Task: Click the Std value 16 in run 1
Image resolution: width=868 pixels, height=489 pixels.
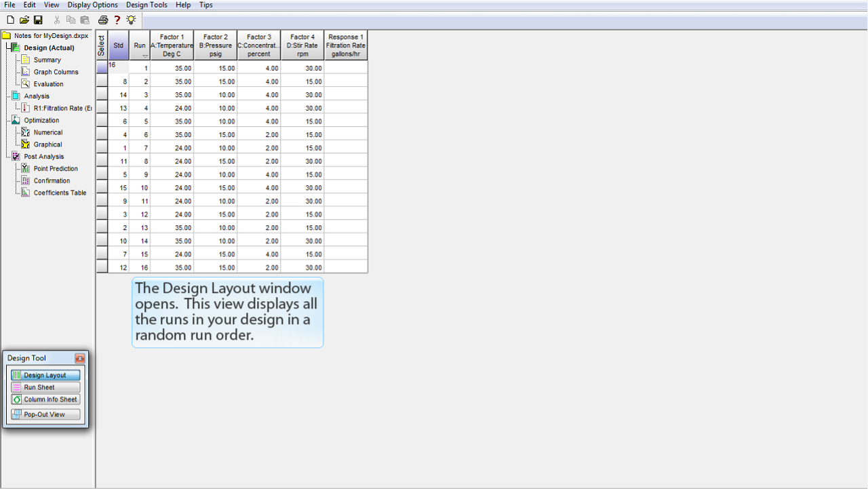Action: (119, 68)
